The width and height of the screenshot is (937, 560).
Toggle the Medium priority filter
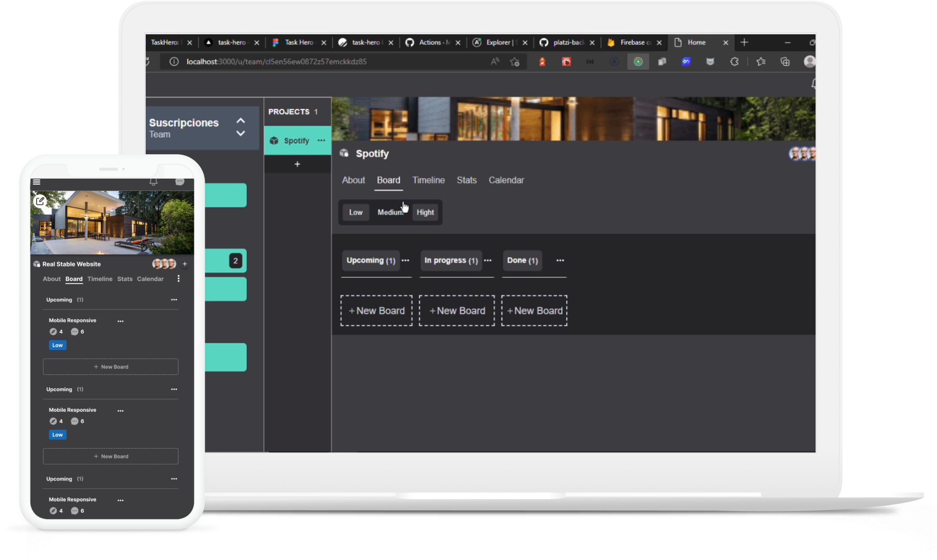click(x=390, y=212)
